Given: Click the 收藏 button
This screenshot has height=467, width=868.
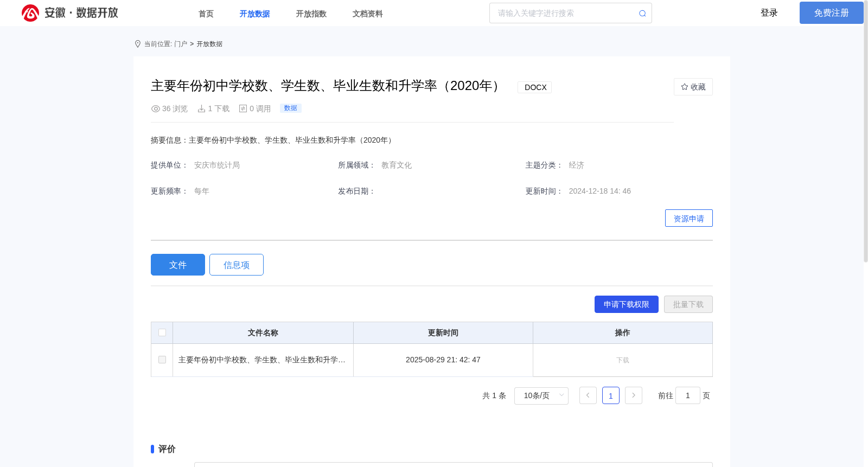Looking at the screenshot, I should tap(693, 87).
